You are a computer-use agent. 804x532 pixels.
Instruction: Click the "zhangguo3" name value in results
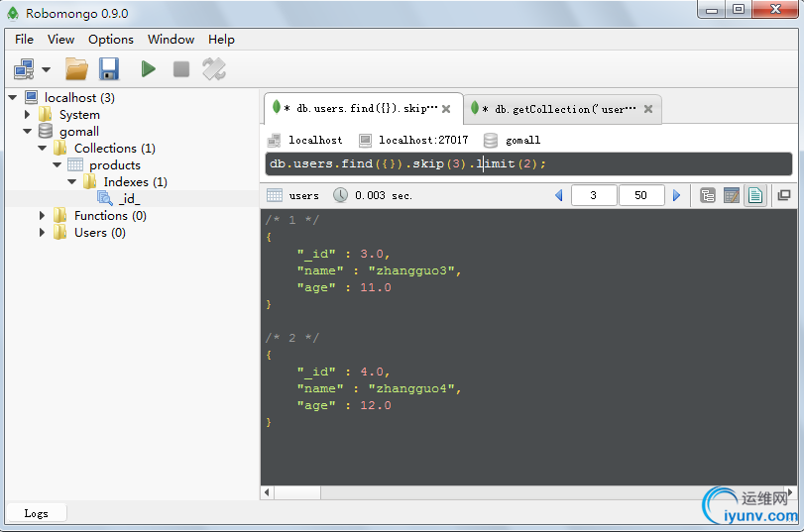pyautogui.click(x=411, y=270)
